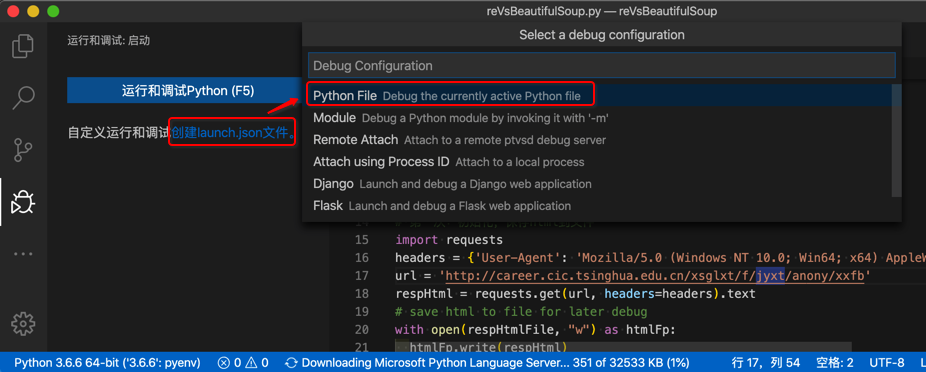Click the 运行和调试: 启动 panel title
926x372 pixels.
[x=109, y=41]
